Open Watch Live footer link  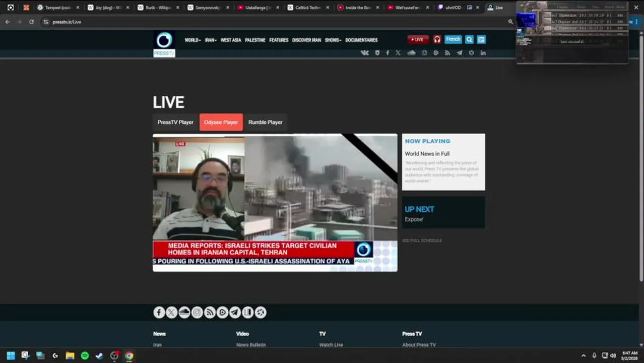coord(331,345)
